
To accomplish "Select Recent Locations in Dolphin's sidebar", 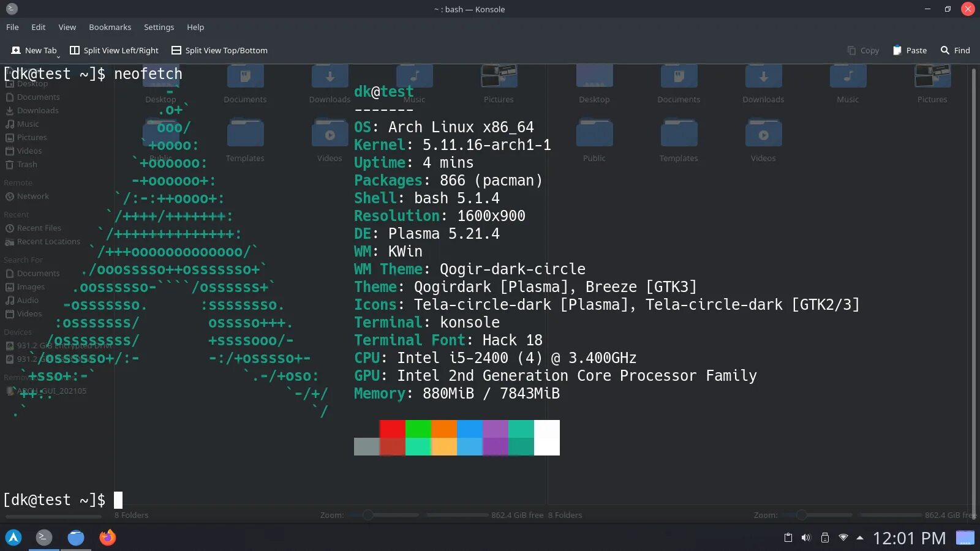I will (x=43, y=241).
